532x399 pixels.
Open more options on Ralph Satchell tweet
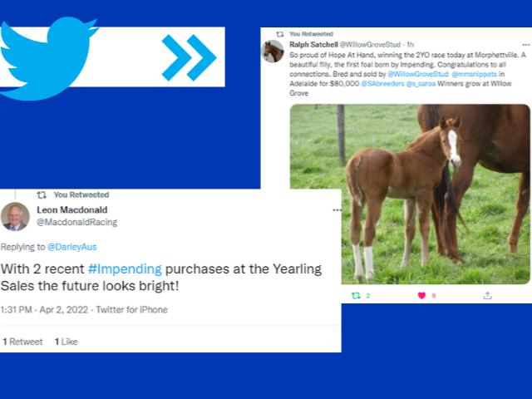pos(526,44)
